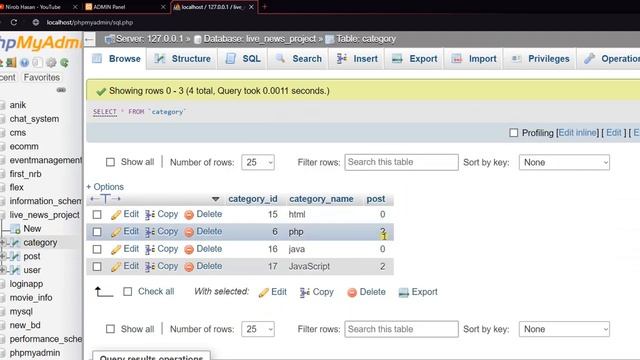Click the table icon in breadcrumb
This screenshot has width=640, height=360.
click(x=329, y=39)
